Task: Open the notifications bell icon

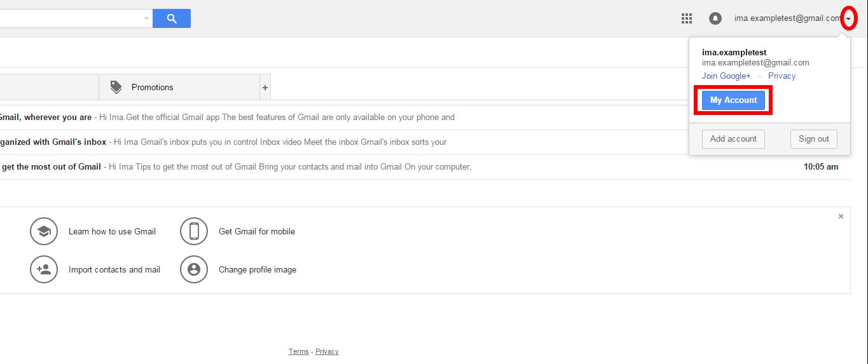Action: coord(715,18)
